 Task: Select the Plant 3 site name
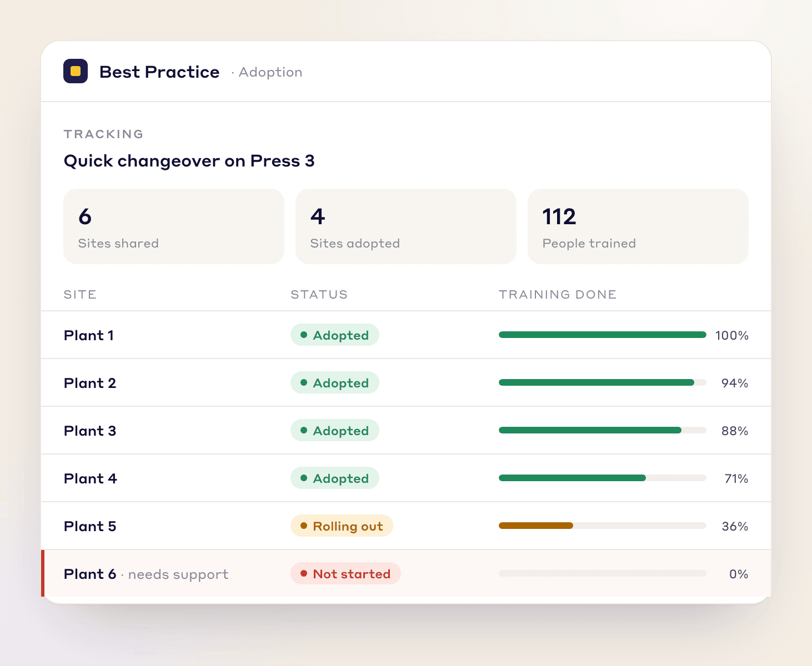tap(90, 431)
